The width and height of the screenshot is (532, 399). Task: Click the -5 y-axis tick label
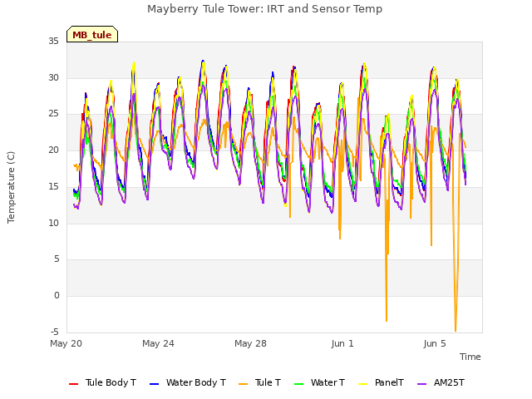[x=55, y=332]
